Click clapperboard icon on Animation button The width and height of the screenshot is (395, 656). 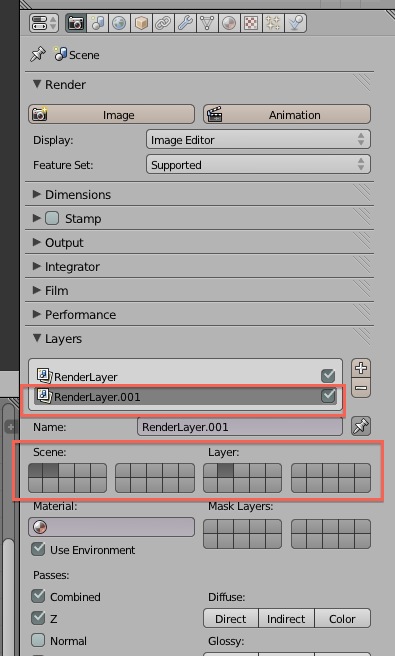click(x=215, y=114)
